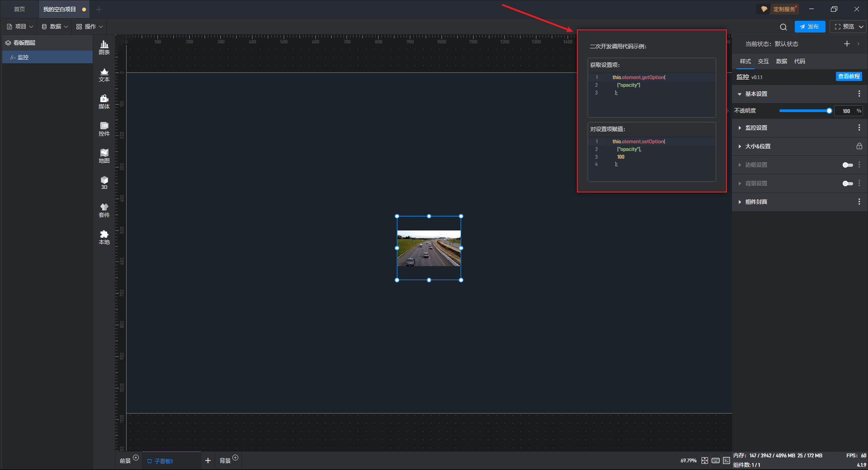
Task: Collapse the 基本设置 section
Action: [x=756, y=94]
